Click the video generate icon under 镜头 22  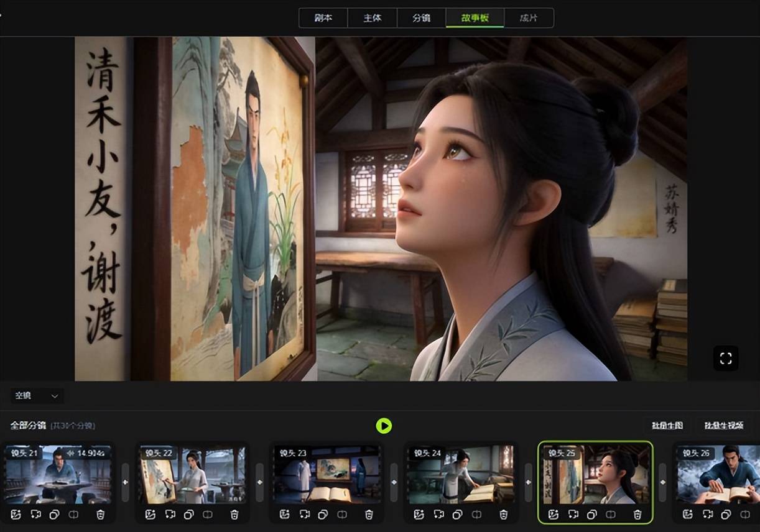[170, 515]
